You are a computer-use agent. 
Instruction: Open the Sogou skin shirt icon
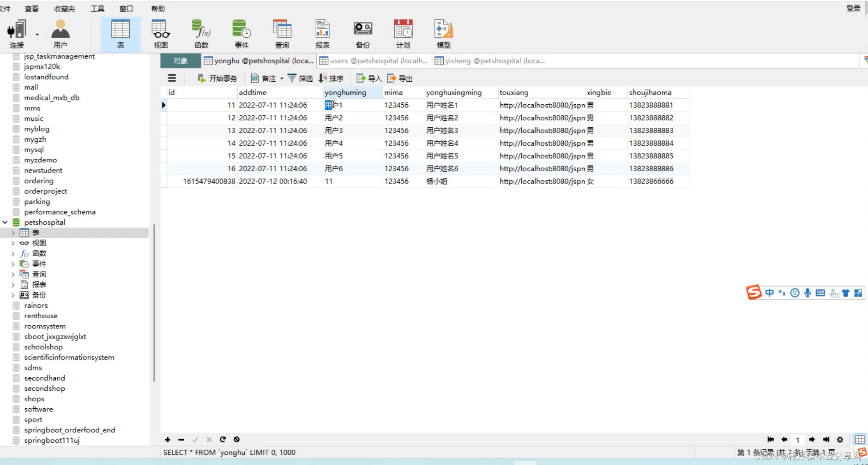(846, 293)
